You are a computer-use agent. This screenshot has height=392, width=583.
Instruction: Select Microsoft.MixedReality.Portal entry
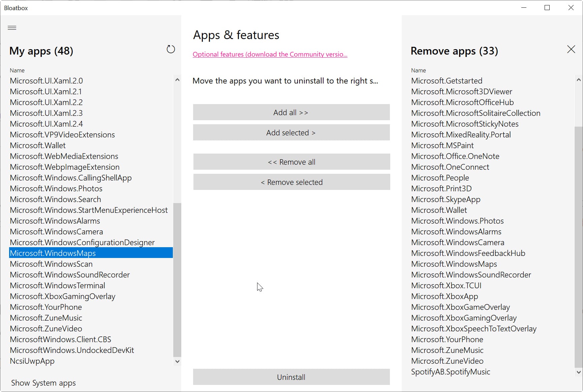(x=492, y=135)
